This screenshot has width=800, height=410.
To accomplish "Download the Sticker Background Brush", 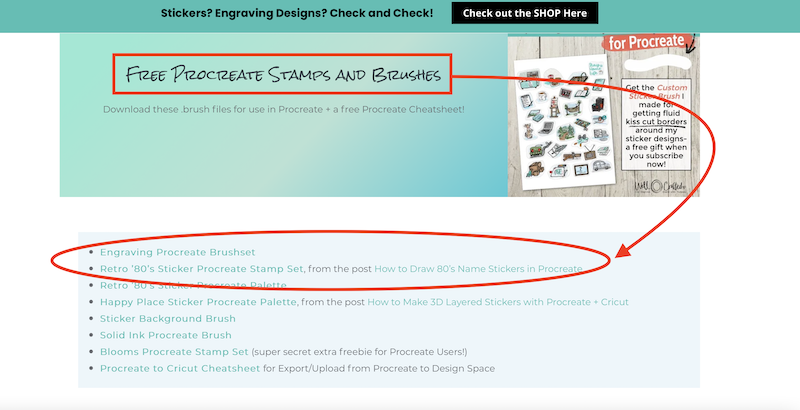I will 168,319.
